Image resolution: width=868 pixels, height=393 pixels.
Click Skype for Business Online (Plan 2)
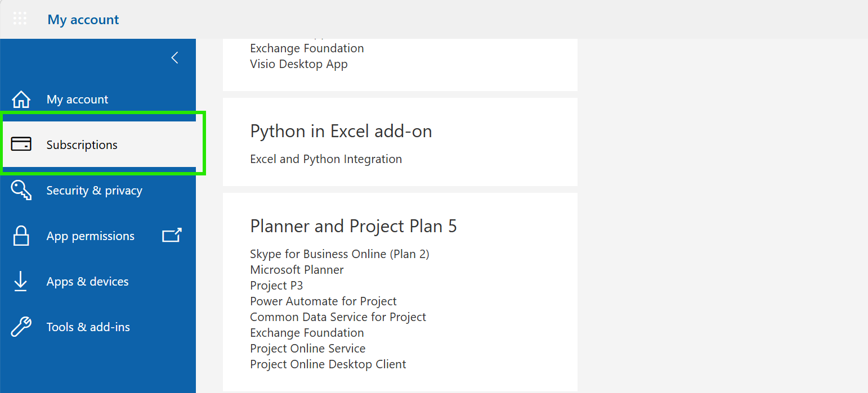coord(339,254)
